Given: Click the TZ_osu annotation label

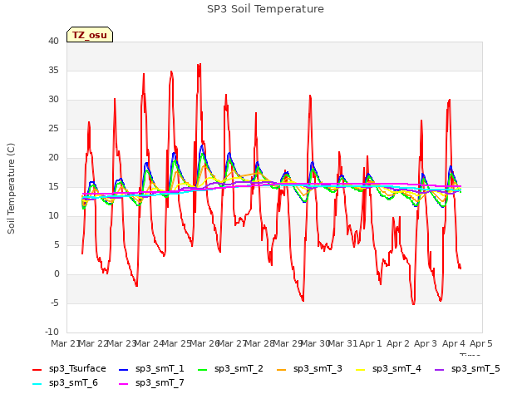Looking at the screenshot, I should point(90,35).
